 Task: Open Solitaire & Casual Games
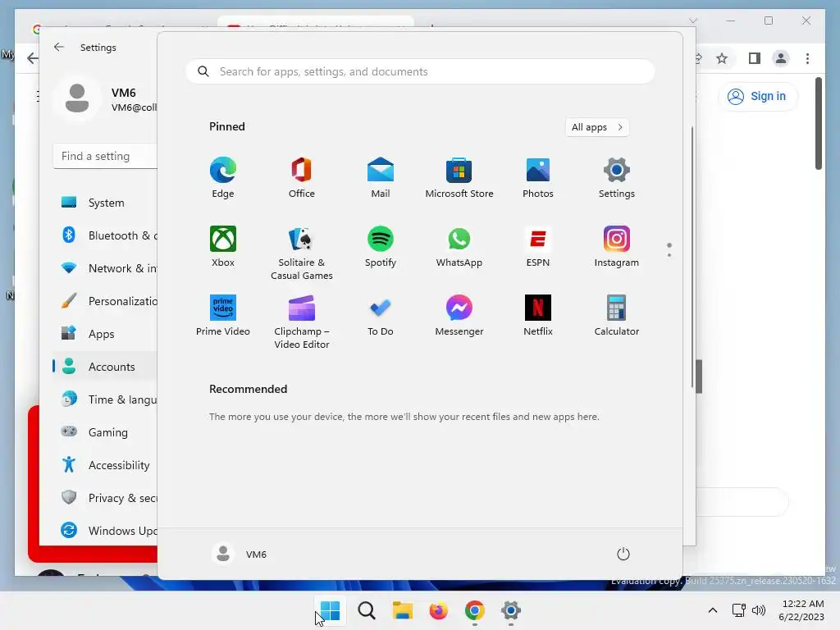(302, 253)
